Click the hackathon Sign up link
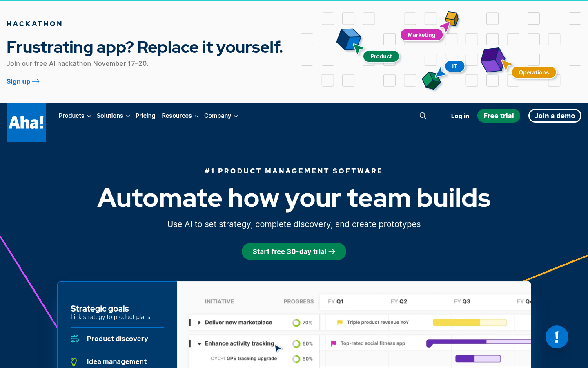 [x=23, y=81]
